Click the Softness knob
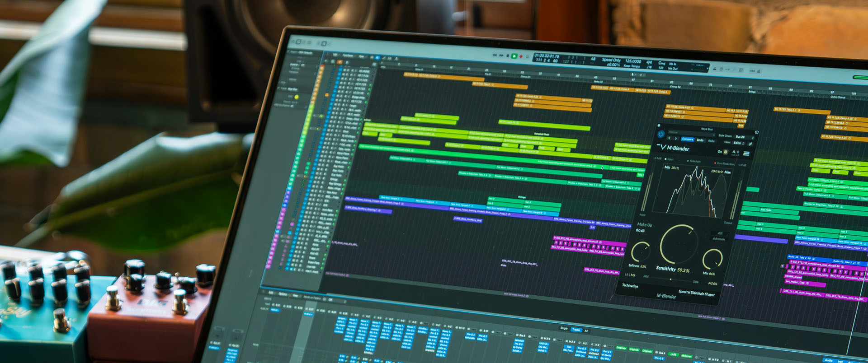 coord(641,251)
